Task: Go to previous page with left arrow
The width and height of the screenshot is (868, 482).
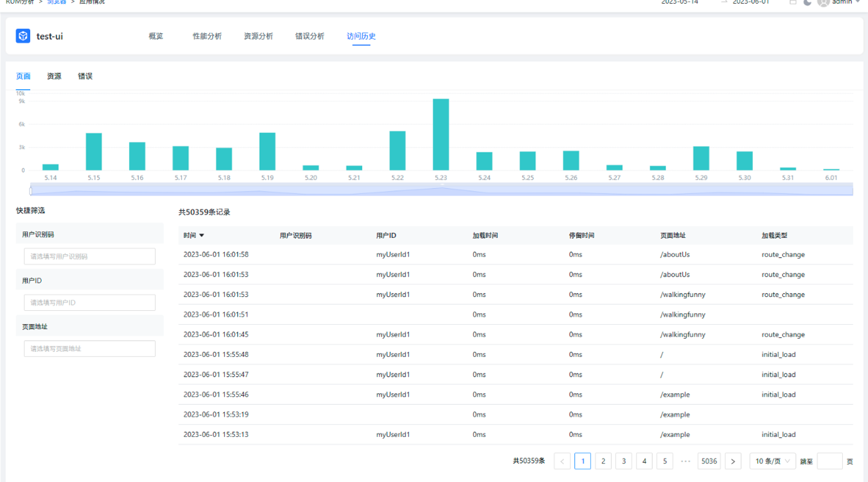Action: pyautogui.click(x=562, y=462)
